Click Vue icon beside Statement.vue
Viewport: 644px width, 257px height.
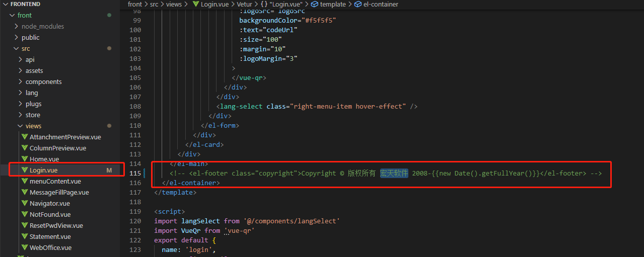[24, 236]
